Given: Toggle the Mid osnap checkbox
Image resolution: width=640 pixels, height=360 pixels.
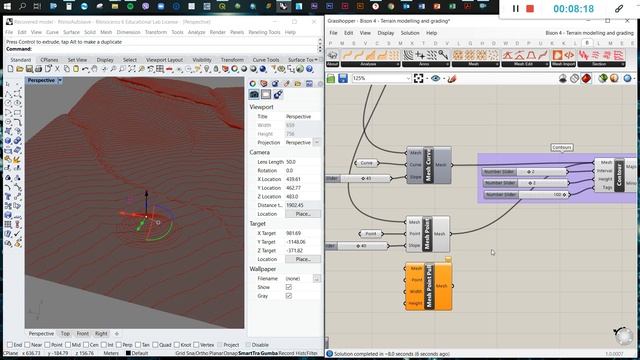Looking at the screenshot, I should click(x=68, y=345).
